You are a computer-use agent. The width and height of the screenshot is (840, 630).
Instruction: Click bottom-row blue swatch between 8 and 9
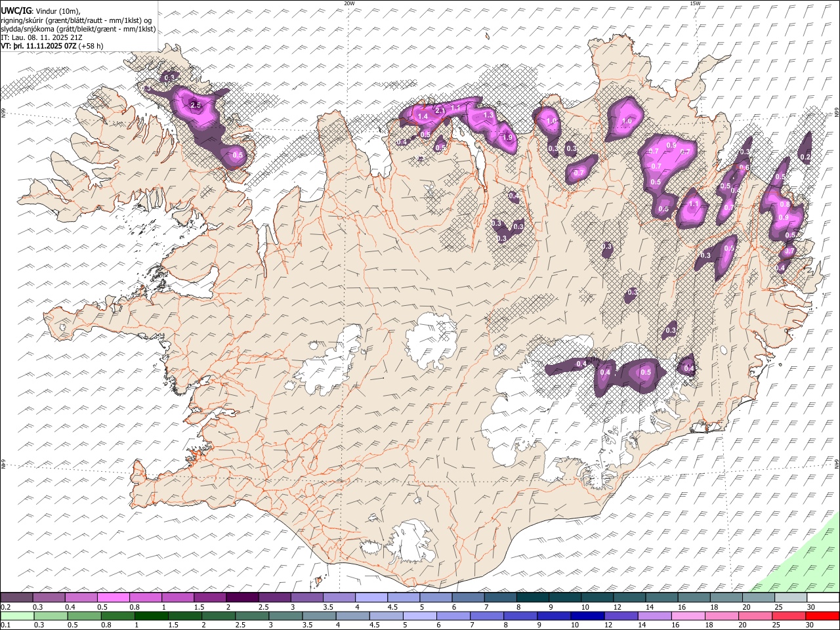(521, 616)
